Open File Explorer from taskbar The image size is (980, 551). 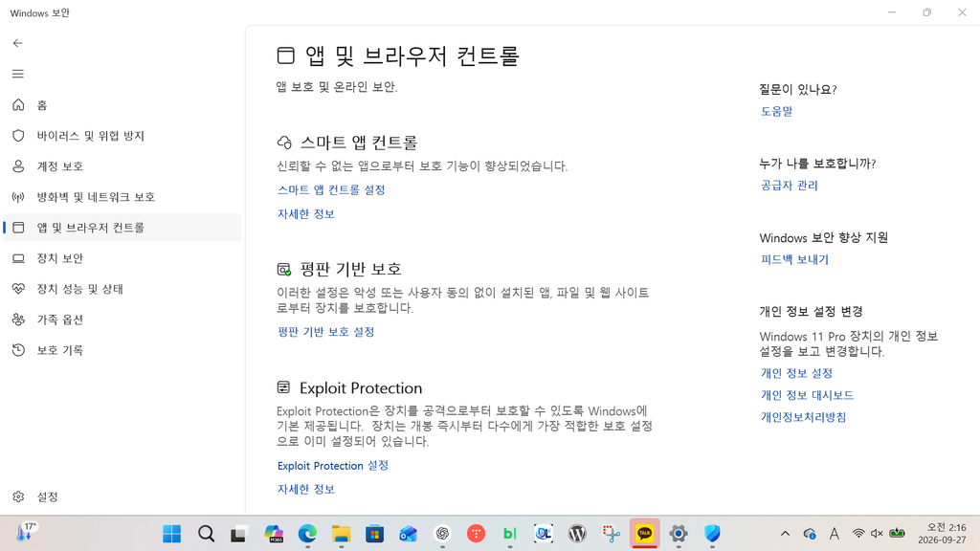tap(342, 534)
